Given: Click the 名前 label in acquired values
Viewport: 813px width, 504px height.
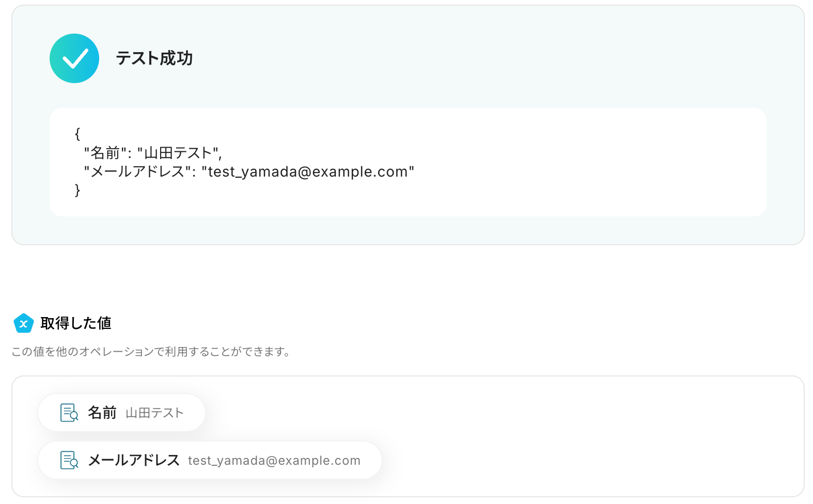Looking at the screenshot, I should (102, 413).
